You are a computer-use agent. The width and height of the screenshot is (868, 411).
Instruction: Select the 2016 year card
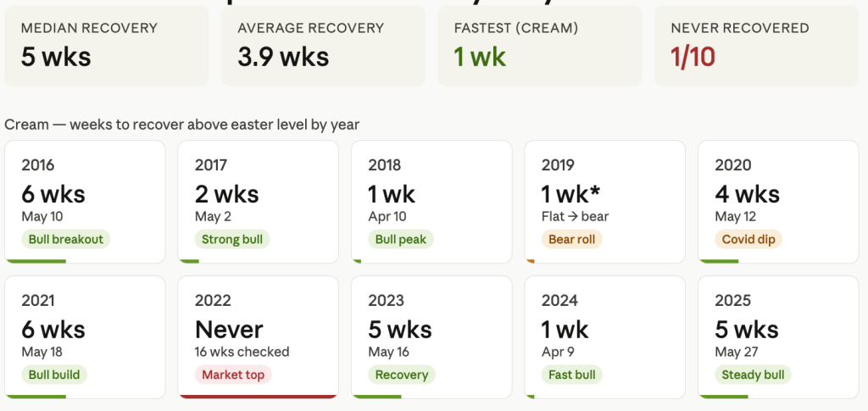pyautogui.click(x=85, y=202)
